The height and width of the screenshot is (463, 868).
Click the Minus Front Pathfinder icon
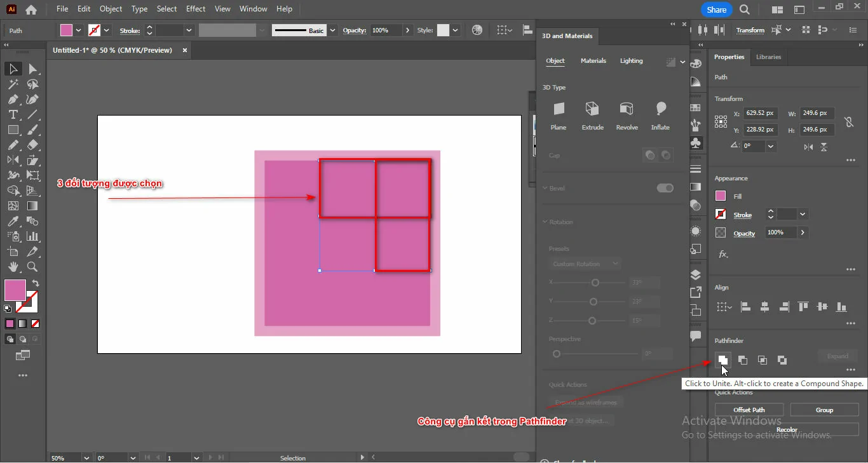point(743,359)
